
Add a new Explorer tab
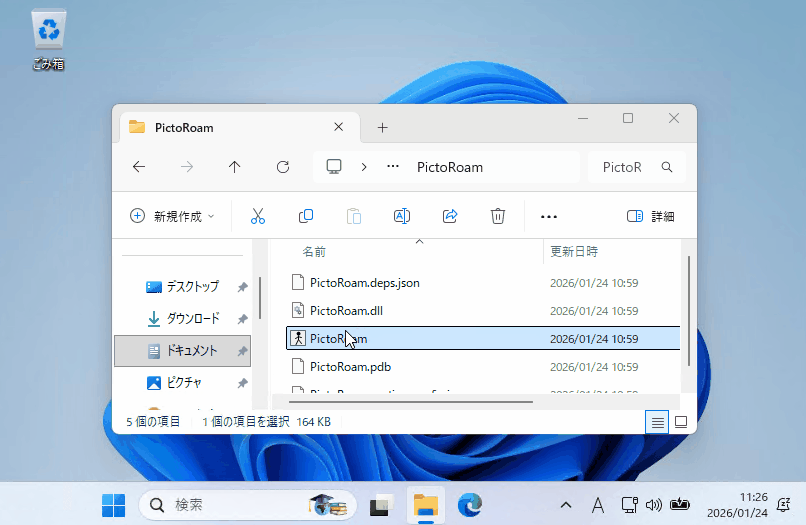pos(382,128)
